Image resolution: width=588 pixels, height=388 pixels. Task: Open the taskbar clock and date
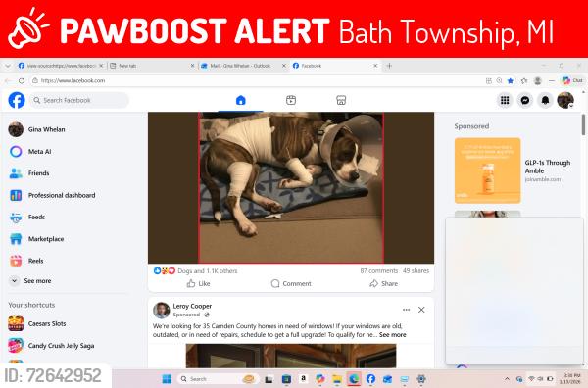[570, 378]
